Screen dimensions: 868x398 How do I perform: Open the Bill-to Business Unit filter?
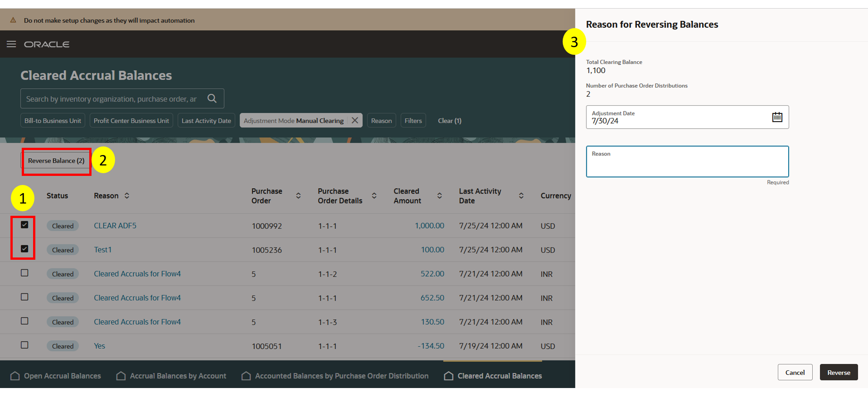tap(53, 120)
